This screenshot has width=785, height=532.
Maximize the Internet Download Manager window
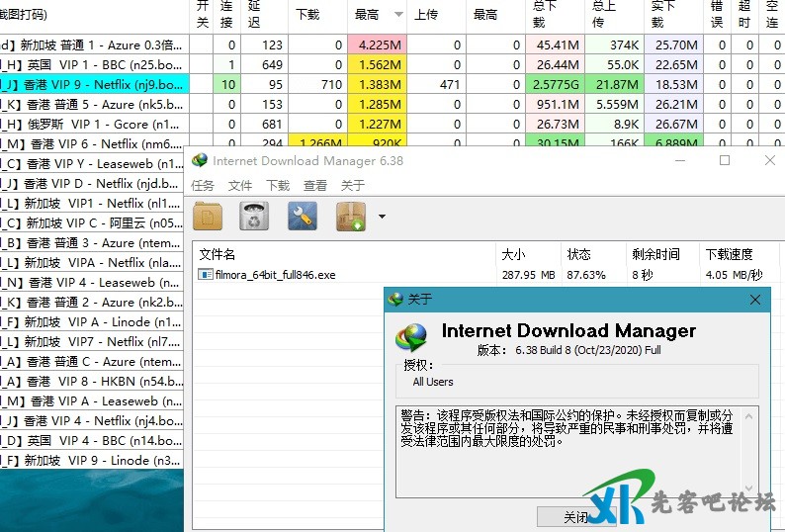pos(725,160)
